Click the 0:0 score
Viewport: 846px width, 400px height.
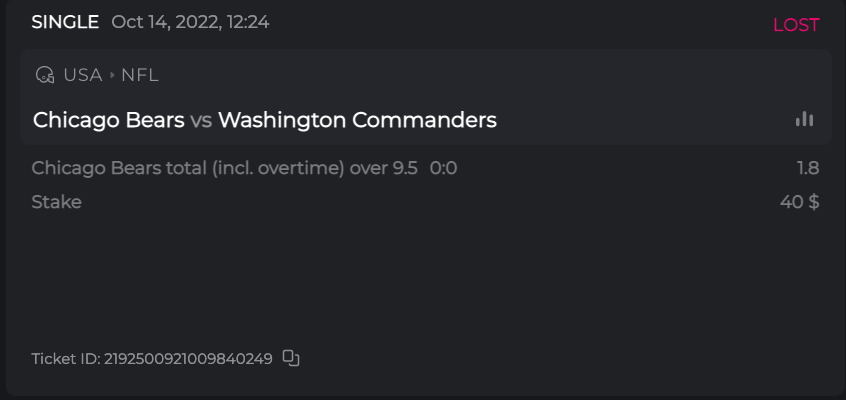[443, 168]
